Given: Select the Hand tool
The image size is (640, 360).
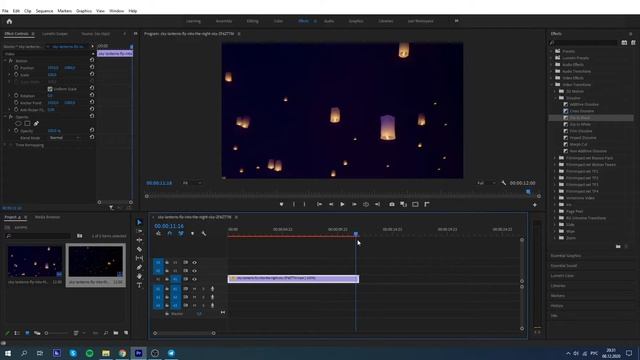Looking at the screenshot, I should 139,276.
